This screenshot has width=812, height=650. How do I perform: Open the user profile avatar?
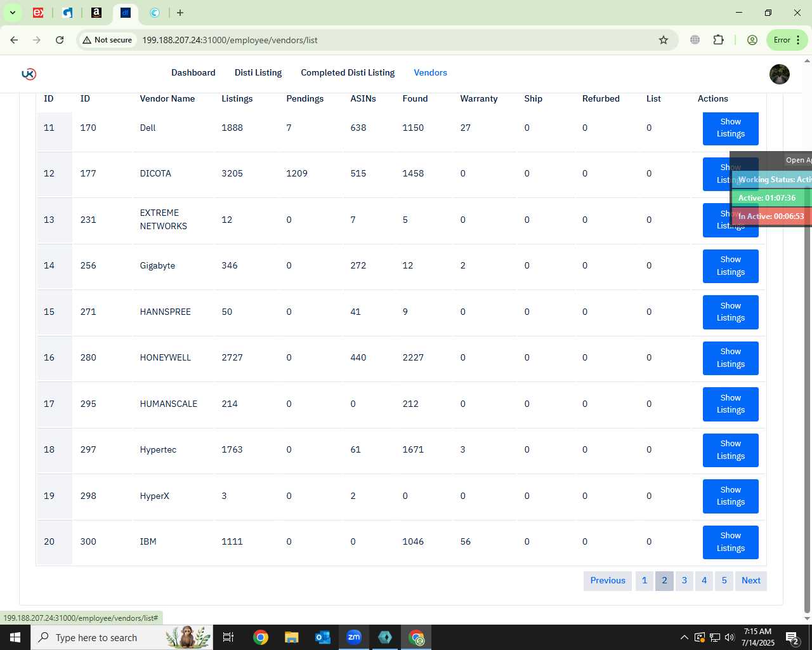coord(779,74)
